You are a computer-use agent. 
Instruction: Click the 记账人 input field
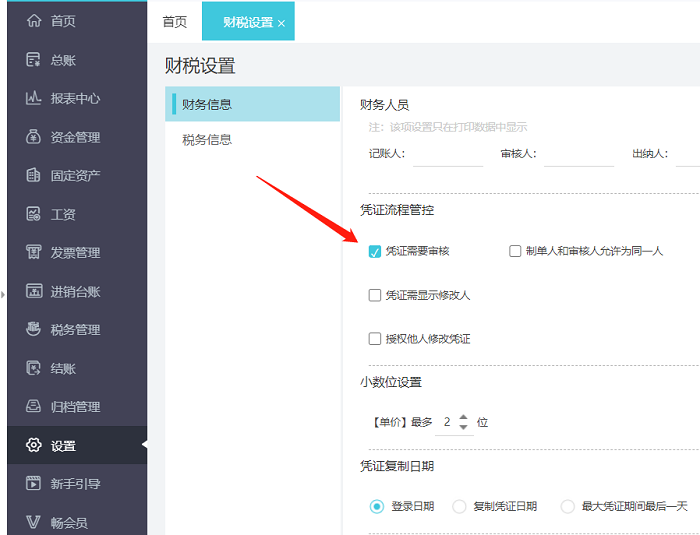pos(448,155)
